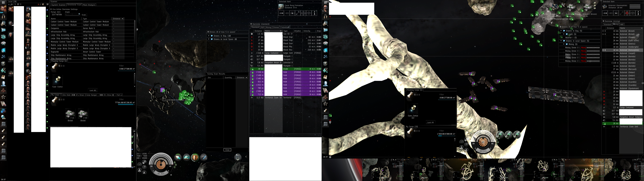This screenshot has height=181, width=644.
Task: Toggle Use Active Overview Settings checkbox
Action: [51, 9]
